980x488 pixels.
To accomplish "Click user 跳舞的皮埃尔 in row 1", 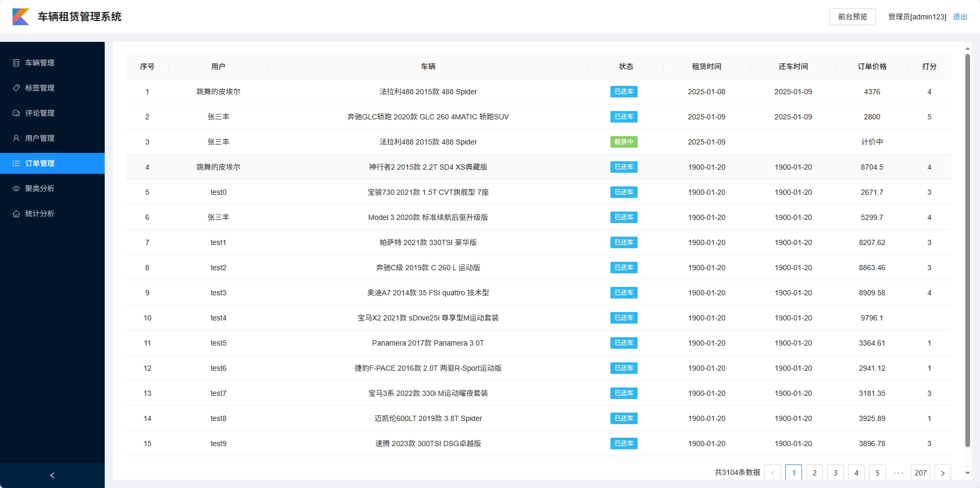I will pos(218,92).
